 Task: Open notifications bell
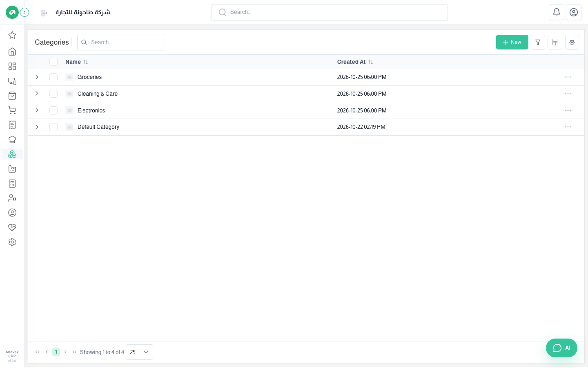coord(557,12)
